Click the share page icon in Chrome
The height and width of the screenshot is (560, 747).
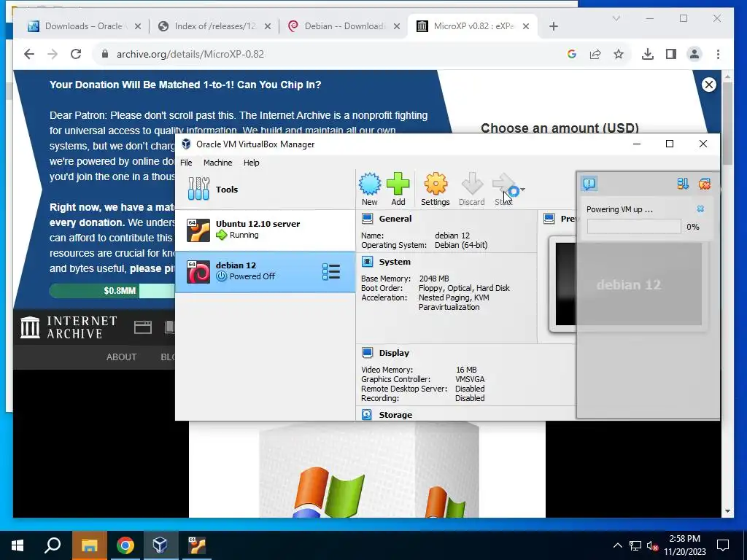[595, 54]
